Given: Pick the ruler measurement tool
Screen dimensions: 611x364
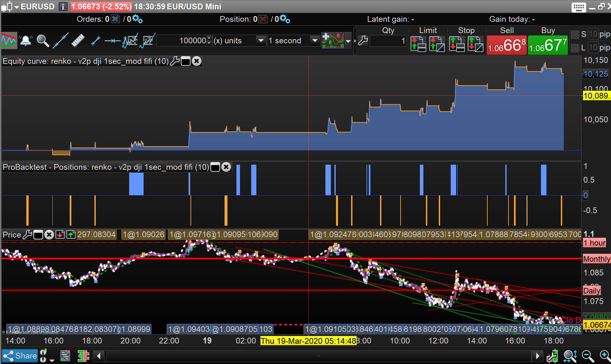Looking at the screenshot, I should (77, 41).
